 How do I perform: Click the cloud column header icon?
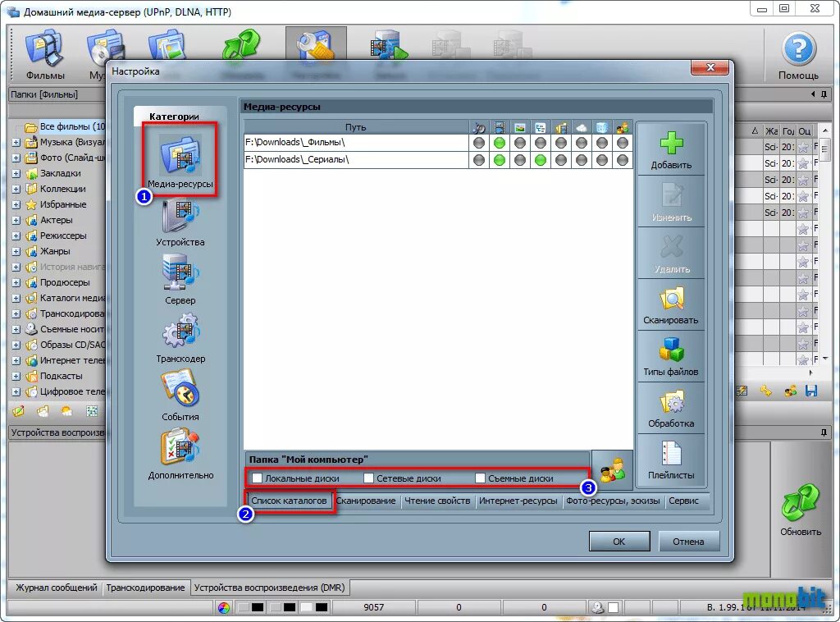coord(582,127)
